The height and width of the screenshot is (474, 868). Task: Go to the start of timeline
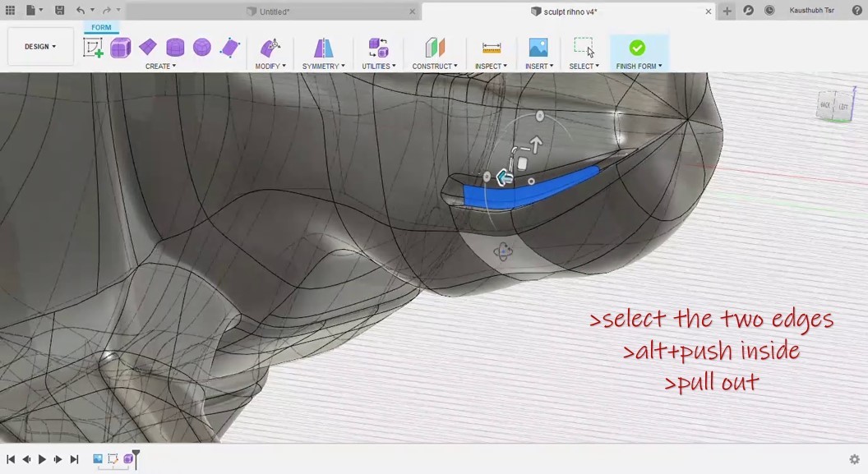coord(11,459)
